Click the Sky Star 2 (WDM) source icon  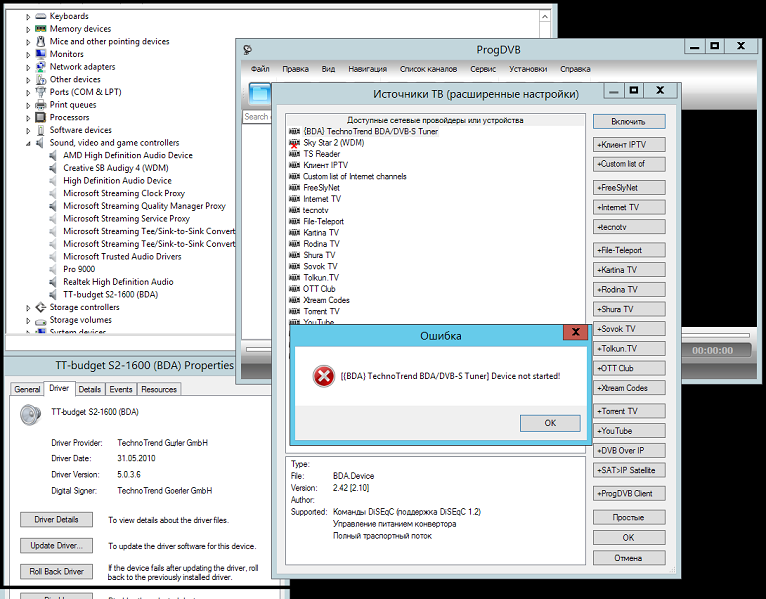[x=294, y=143]
